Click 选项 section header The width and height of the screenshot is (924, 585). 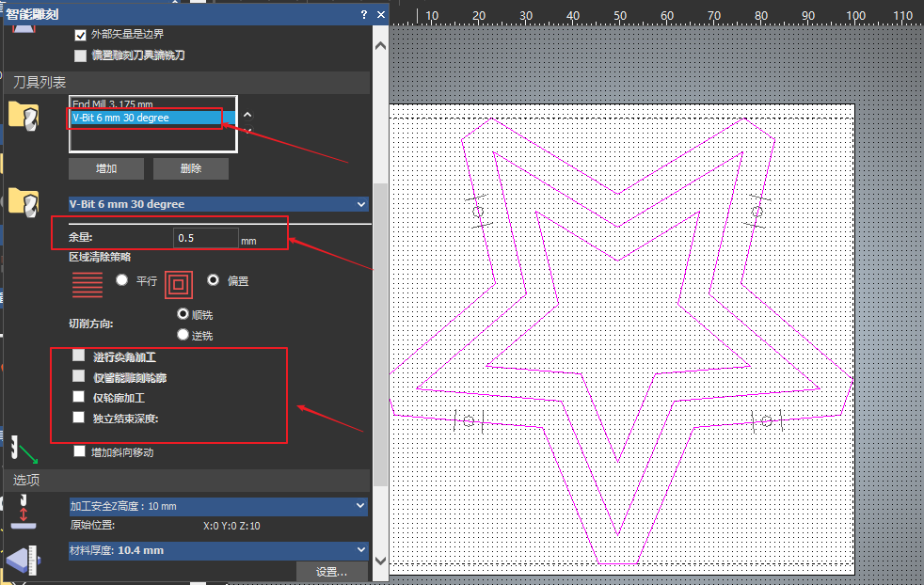187,481
